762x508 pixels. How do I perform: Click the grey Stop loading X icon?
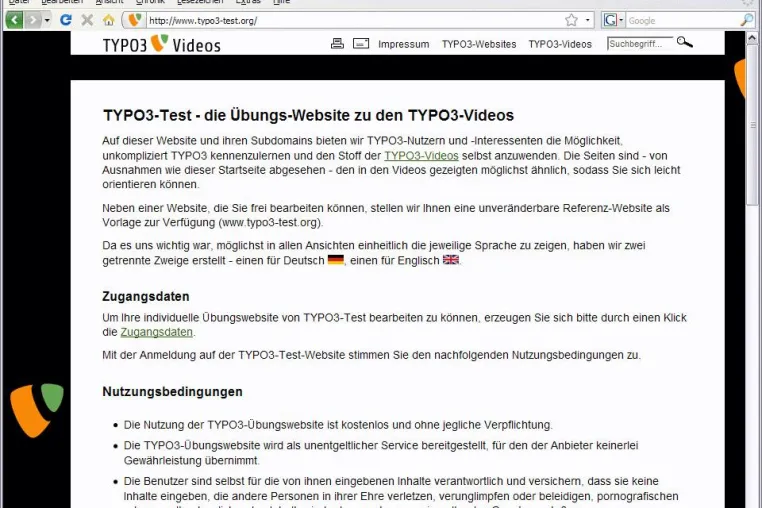pos(87,20)
